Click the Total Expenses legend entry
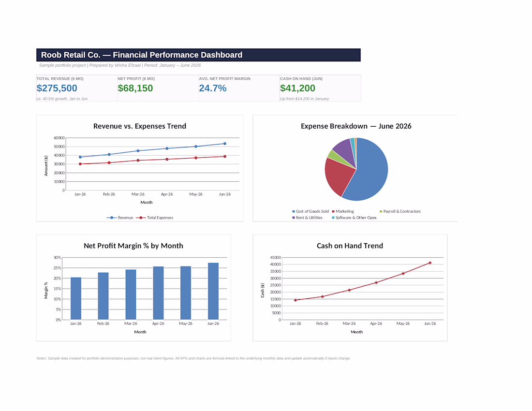This screenshot has width=532, height=411. (x=155, y=218)
